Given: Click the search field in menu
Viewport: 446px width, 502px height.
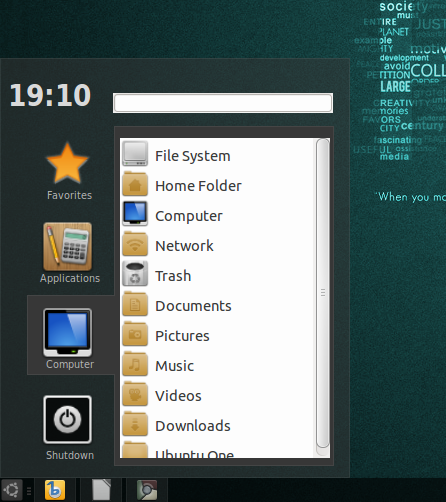Looking at the screenshot, I should (x=223, y=103).
